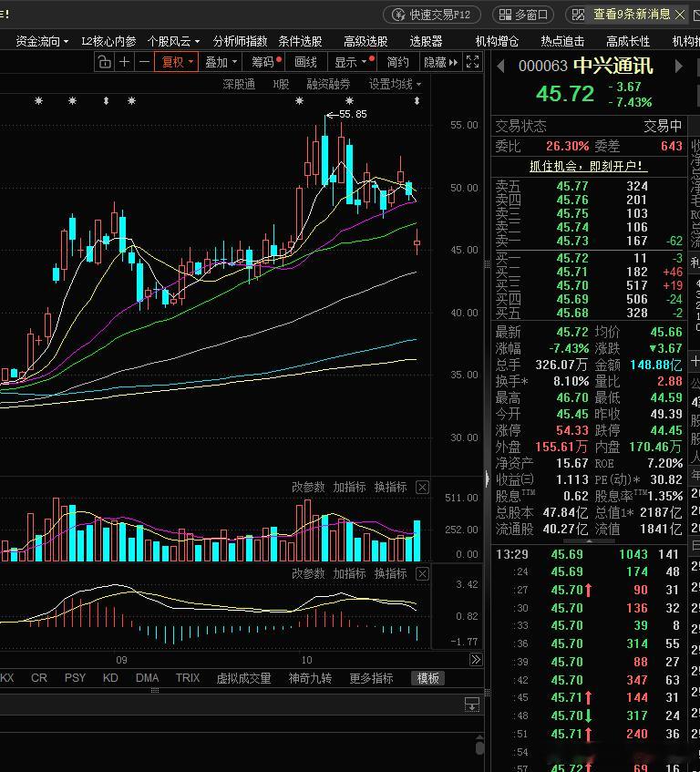700x772 pixels.
Task: Click 加指标 in the volume panel
Action: (349, 487)
